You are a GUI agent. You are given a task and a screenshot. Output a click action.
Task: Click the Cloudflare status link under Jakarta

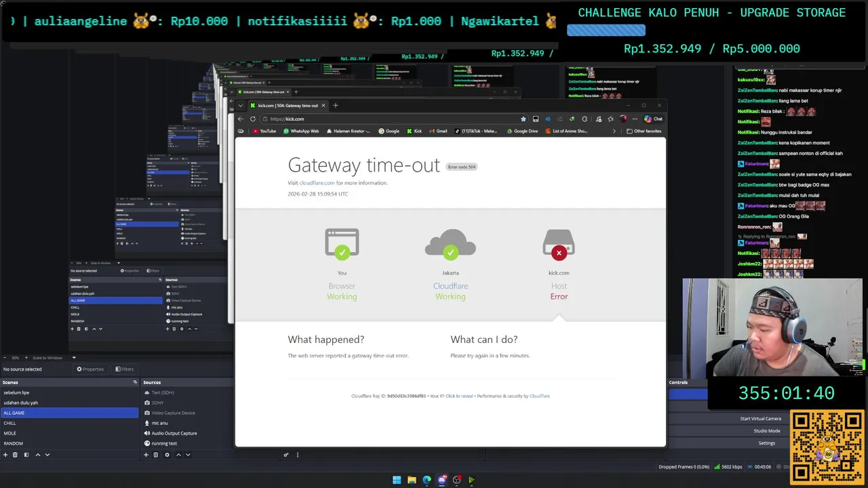[450, 286]
